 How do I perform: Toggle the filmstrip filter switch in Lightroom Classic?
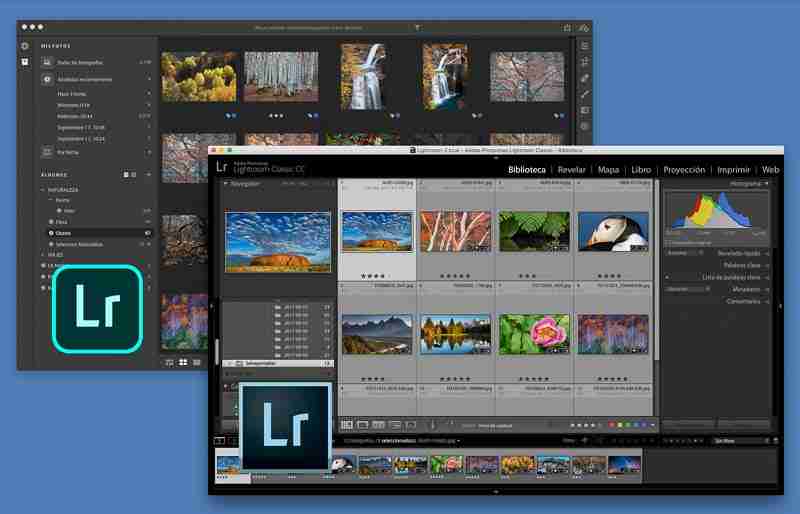pos(776,440)
